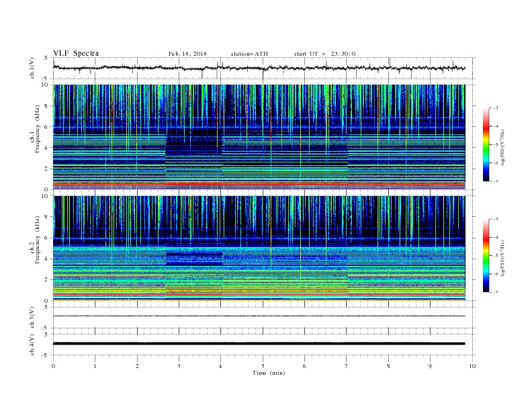Click the ch.1 spectrogram "2" kHz tick label
532x411 pixels.
(47, 169)
